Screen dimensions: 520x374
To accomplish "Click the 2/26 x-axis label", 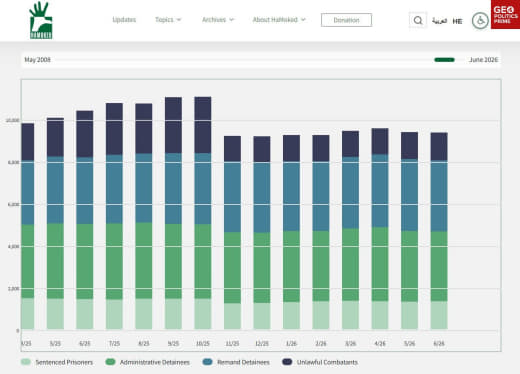I will coord(321,343).
